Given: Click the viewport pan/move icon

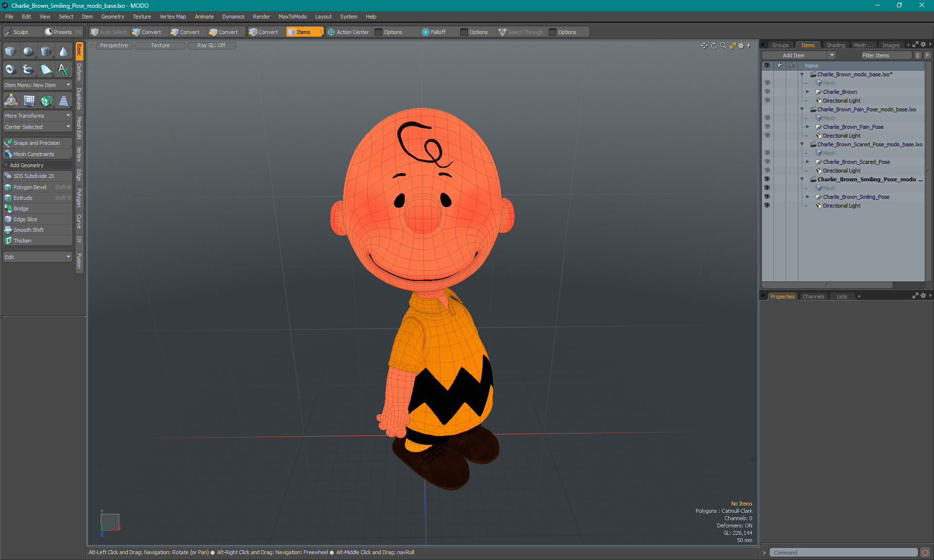Looking at the screenshot, I should click(704, 46).
